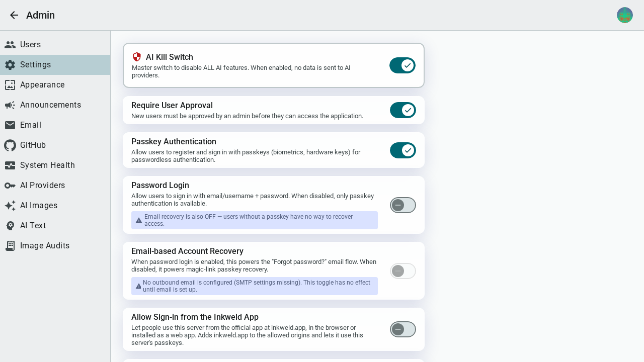Open the user avatar in the top right
The width and height of the screenshot is (644, 362).
[625, 15]
